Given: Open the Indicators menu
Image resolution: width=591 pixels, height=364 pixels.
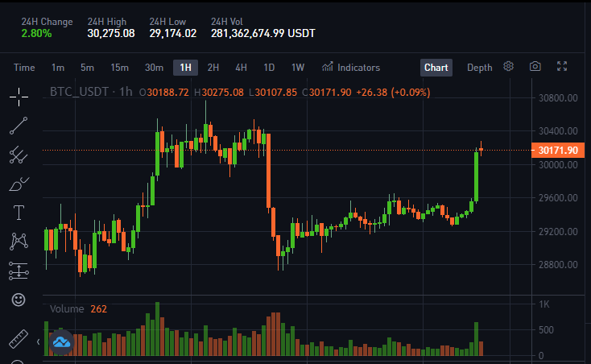Looking at the screenshot, I should 351,68.
